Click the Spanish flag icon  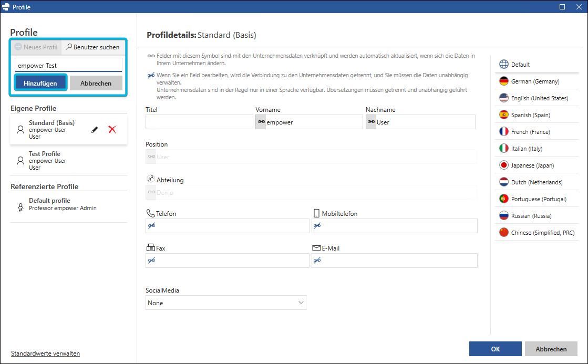504,115
